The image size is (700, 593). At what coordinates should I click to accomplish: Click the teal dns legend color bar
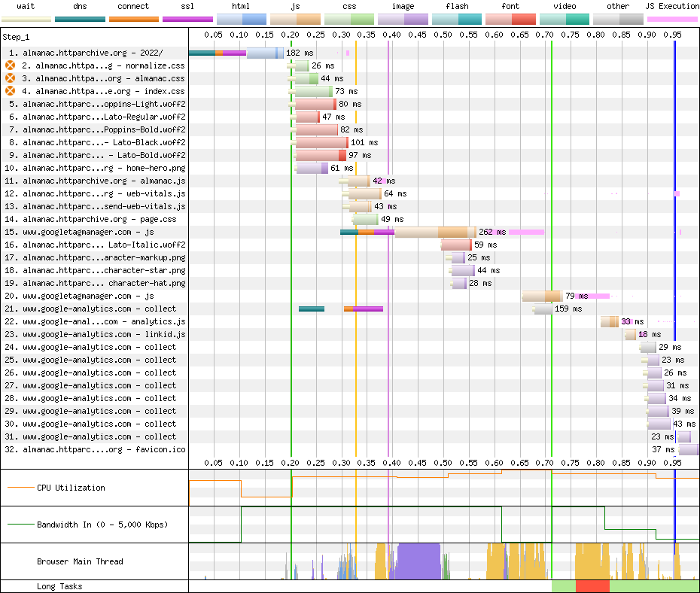80,18
